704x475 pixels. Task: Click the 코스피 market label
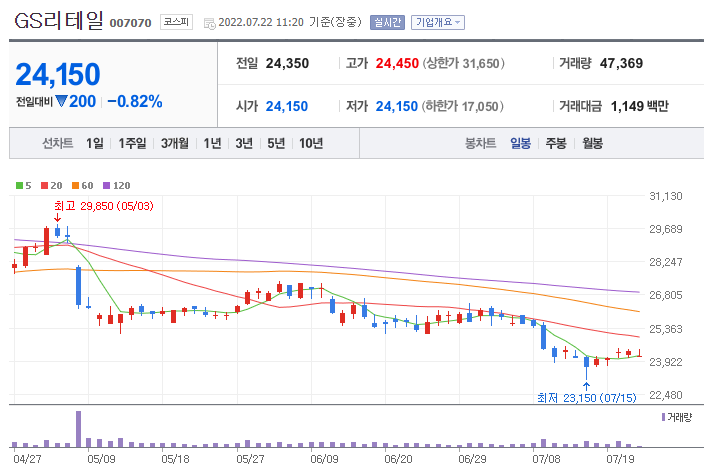coord(176,22)
